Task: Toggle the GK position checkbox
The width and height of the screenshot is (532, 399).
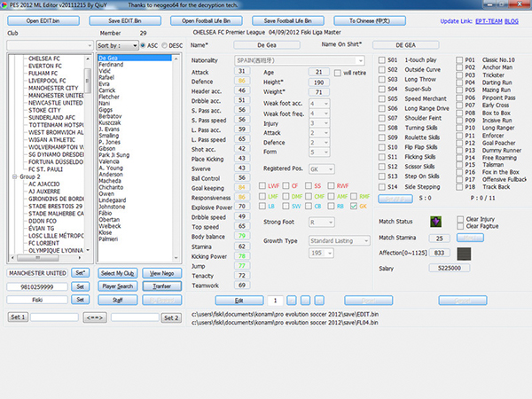Action: (354, 206)
